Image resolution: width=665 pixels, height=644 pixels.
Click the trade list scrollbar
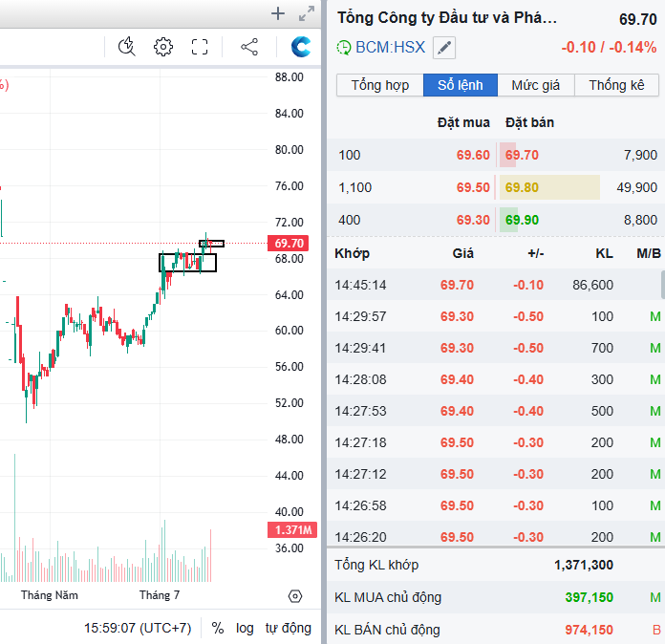click(661, 285)
